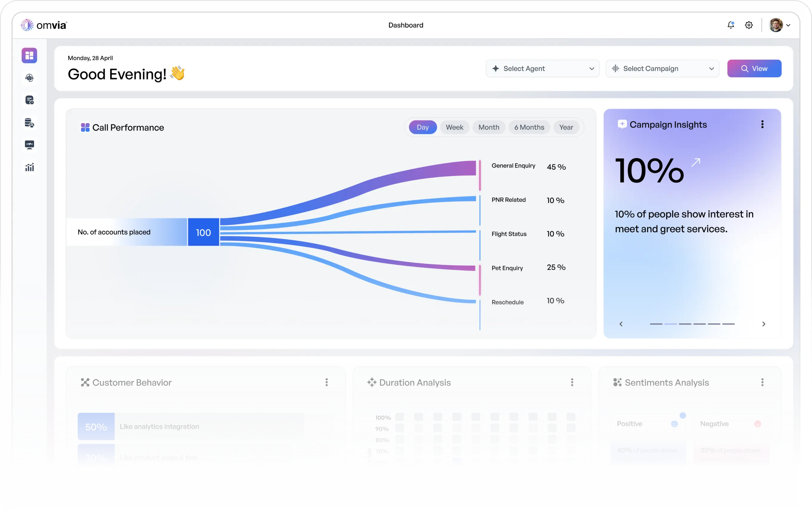Go to next campaign insight

click(x=763, y=324)
